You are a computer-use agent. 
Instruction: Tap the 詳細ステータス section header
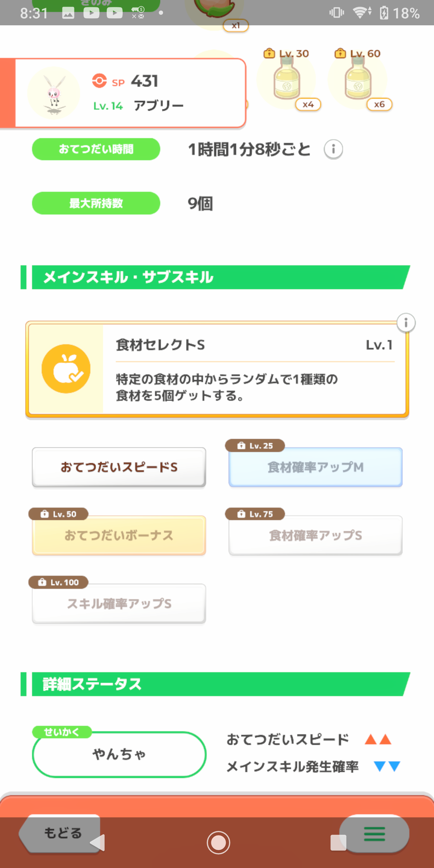coord(216,684)
